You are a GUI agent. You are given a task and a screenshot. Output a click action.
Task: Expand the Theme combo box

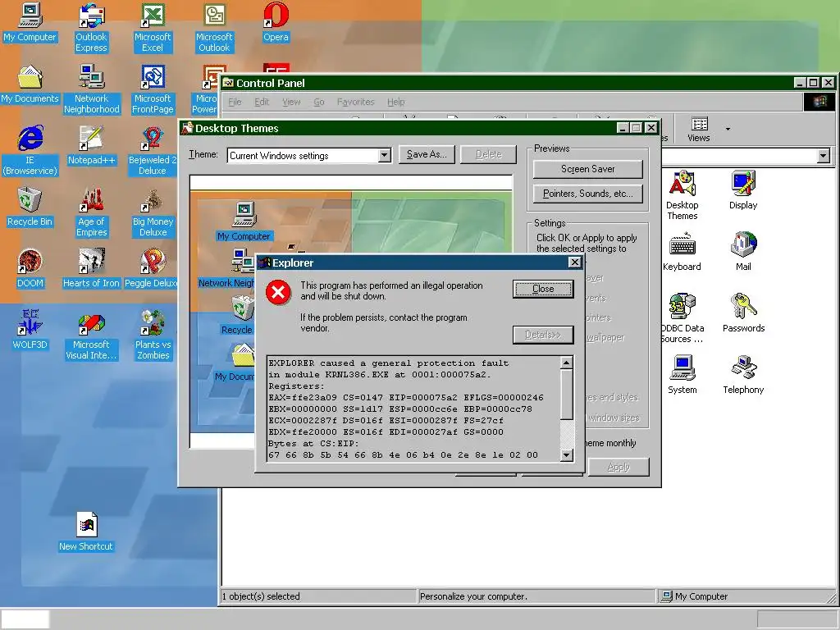pyautogui.click(x=384, y=155)
